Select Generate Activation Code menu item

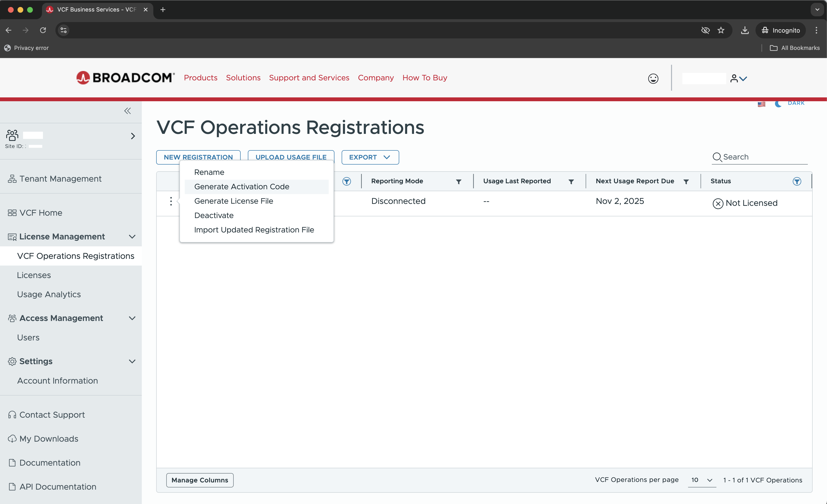coord(242,187)
